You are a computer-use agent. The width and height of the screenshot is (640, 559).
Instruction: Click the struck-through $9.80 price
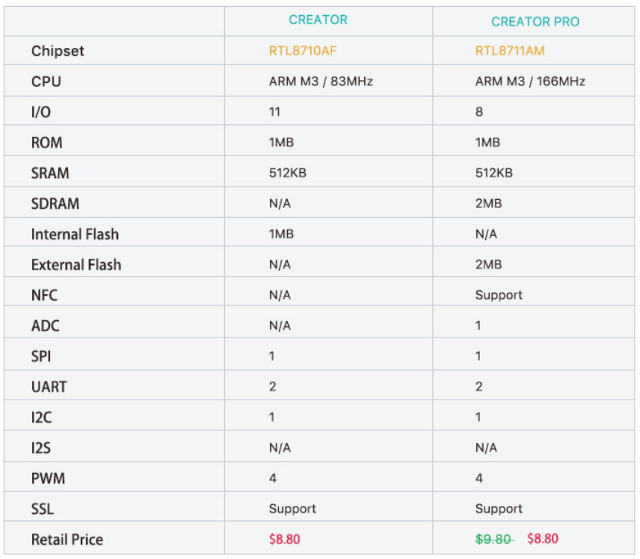click(x=493, y=539)
